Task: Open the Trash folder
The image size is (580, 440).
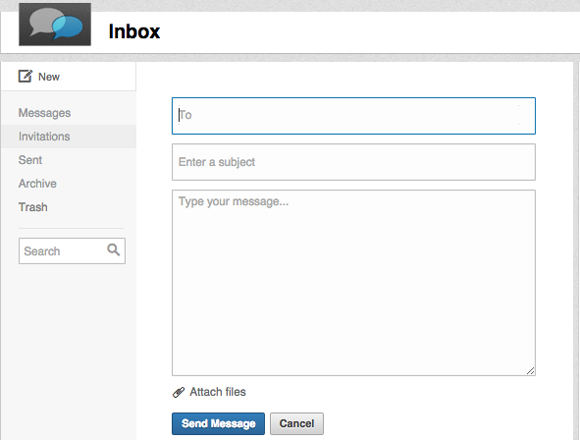Action: 33,207
